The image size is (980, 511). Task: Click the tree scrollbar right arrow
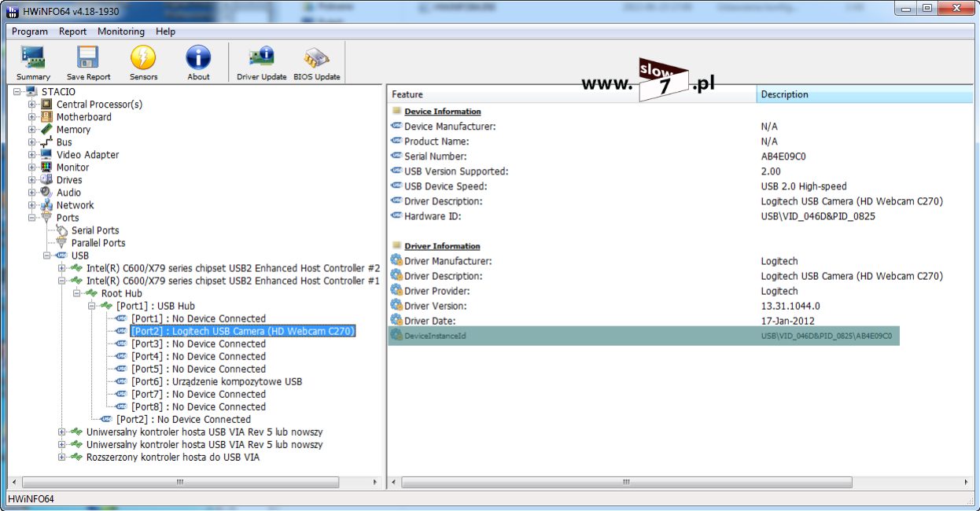tap(375, 482)
